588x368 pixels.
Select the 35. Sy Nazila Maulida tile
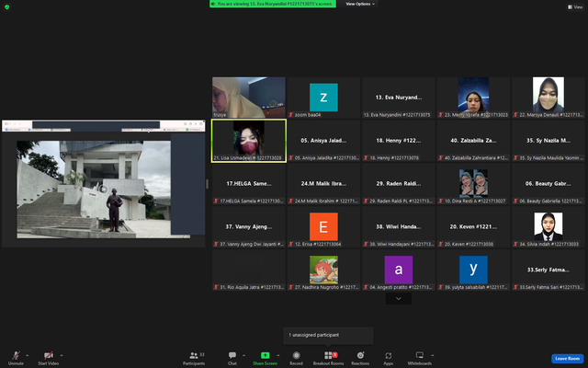pyautogui.click(x=548, y=141)
